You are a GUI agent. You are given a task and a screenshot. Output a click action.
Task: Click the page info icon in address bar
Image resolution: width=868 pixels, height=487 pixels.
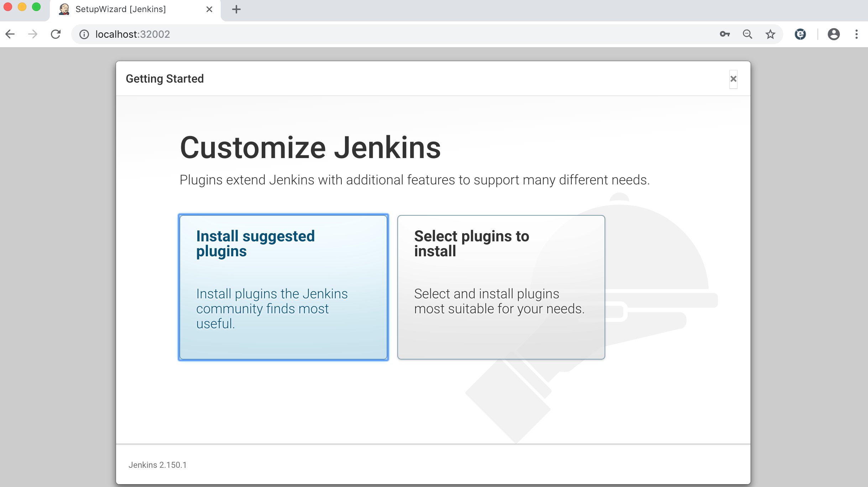click(x=84, y=34)
